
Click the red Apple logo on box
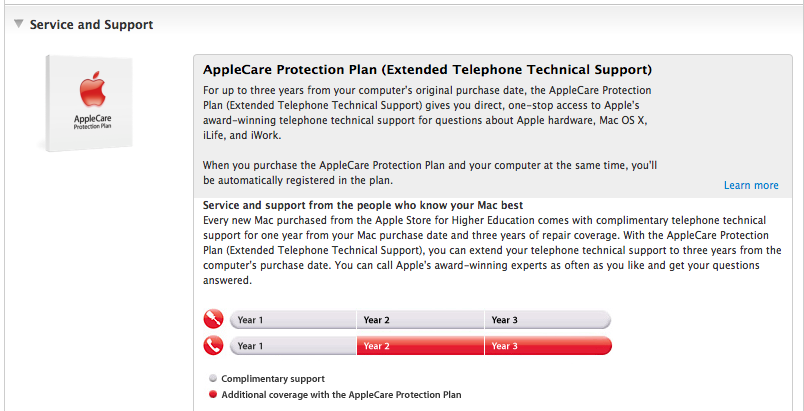[92, 90]
